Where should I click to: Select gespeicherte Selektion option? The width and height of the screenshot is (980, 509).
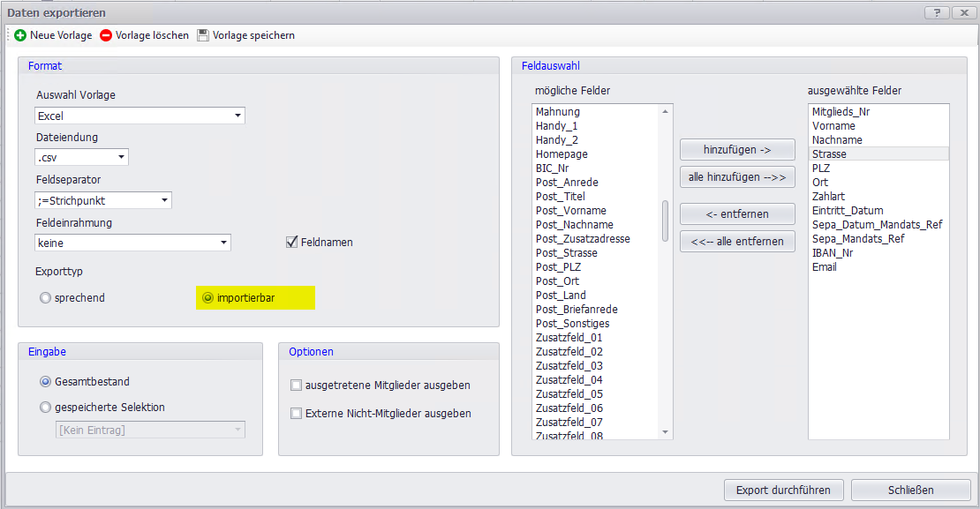click(45, 408)
